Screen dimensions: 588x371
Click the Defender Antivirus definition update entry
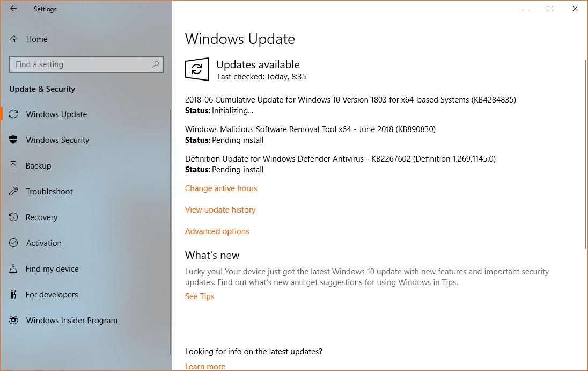(340, 159)
